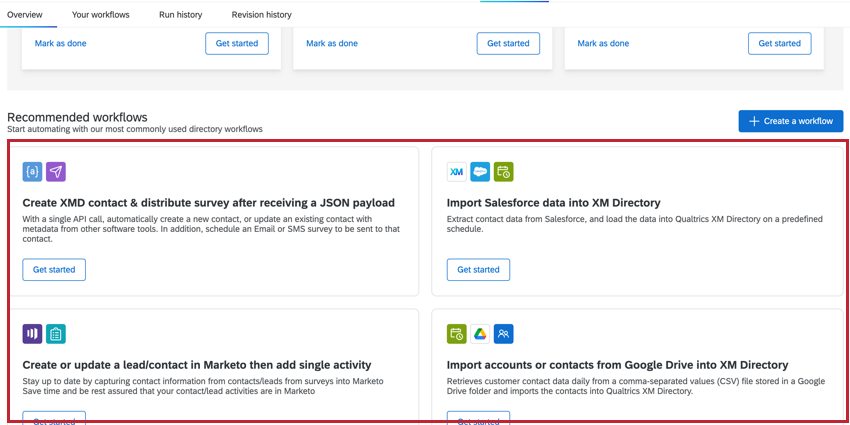Click description 'Stay up to date by capturing contact'

coord(203,386)
